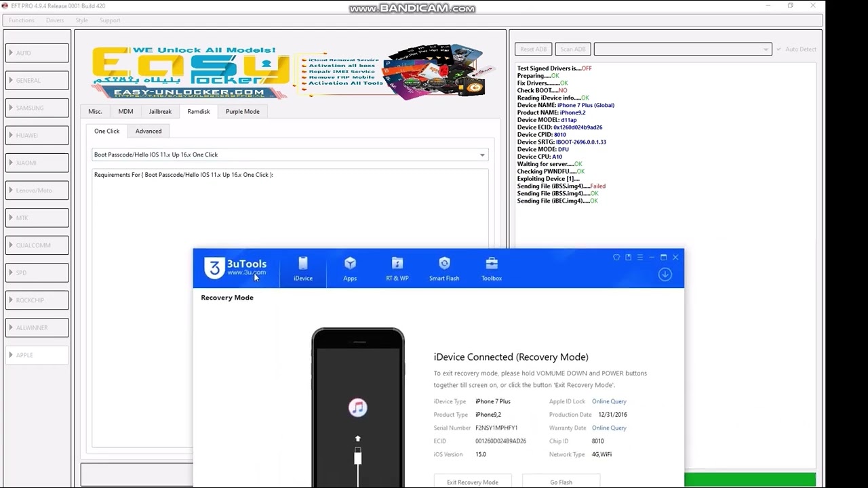Image resolution: width=868 pixels, height=488 pixels.
Task: Open the Support menu in EFT Pro
Action: coord(110,20)
